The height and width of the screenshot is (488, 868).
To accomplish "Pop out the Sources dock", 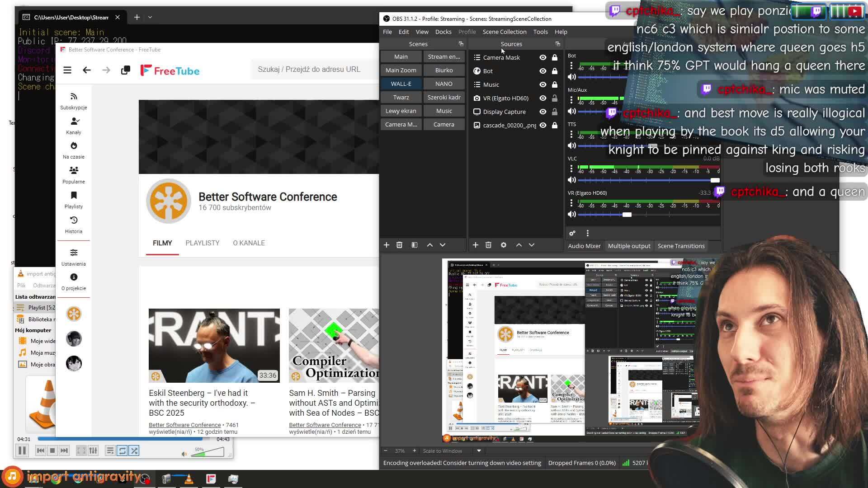I will pyautogui.click(x=558, y=44).
